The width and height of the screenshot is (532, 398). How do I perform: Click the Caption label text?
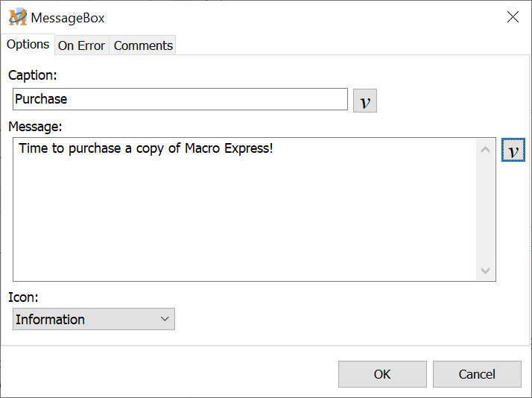pyautogui.click(x=33, y=75)
